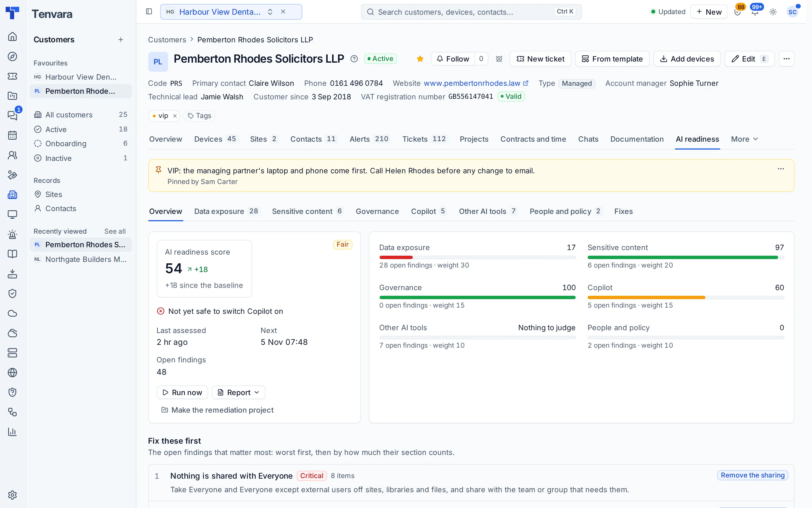
Task: Open the Copilot sub-tab
Action: pyautogui.click(x=428, y=211)
